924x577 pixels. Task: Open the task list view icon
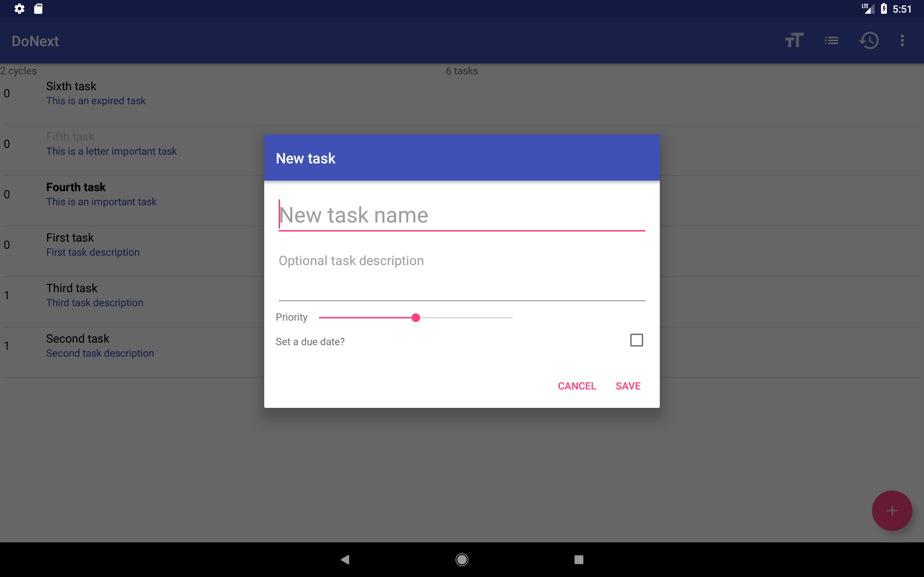(x=831, y=40)
